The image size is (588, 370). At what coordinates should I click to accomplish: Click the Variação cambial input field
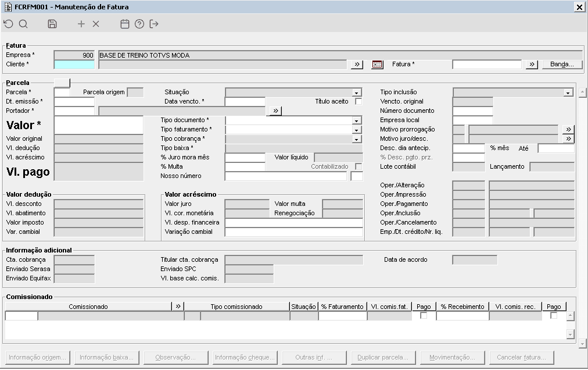(x=293, y=232)
